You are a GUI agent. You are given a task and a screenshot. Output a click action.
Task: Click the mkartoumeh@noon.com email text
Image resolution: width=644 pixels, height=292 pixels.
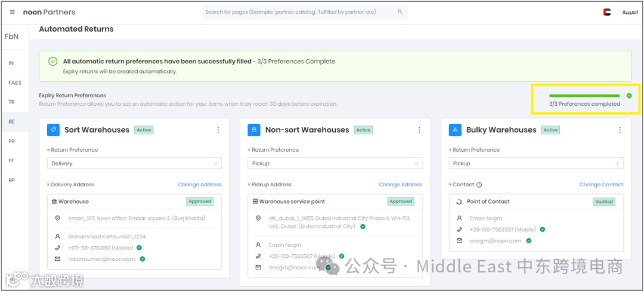101,259
